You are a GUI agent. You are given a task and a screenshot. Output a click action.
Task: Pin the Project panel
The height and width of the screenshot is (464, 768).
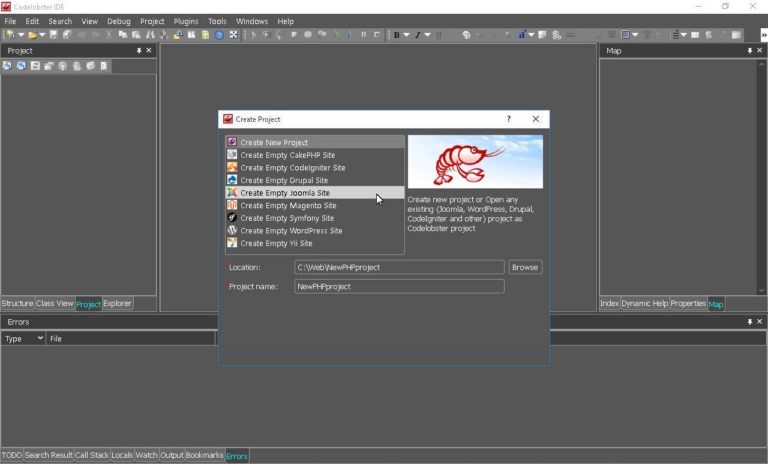(x=139, y=50)
